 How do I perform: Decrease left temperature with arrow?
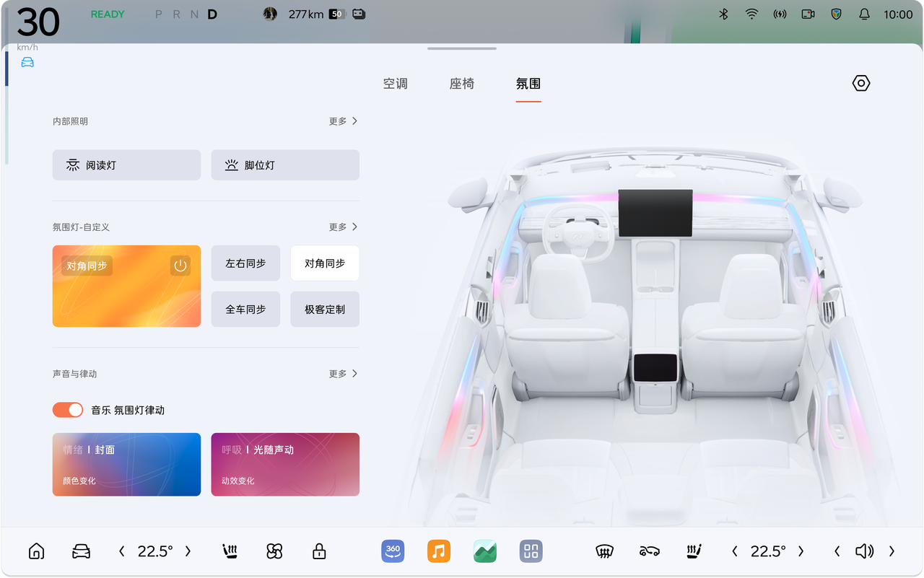[x=122, y=551]
